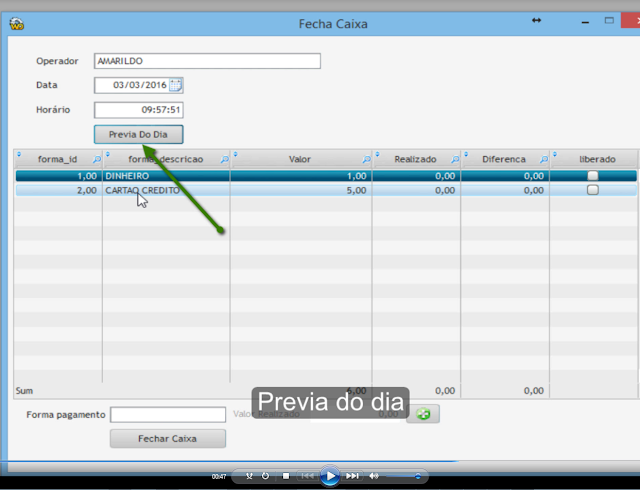Open the forma_descricao column pin menu
Viewport: 640px width, 490px height.
point(108,154)
